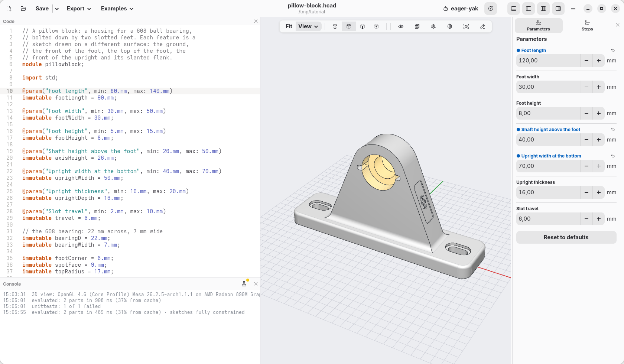Click the eager-yak agent label
The height and width of the screenshot is (364, 624).
[x=461, y=9]
